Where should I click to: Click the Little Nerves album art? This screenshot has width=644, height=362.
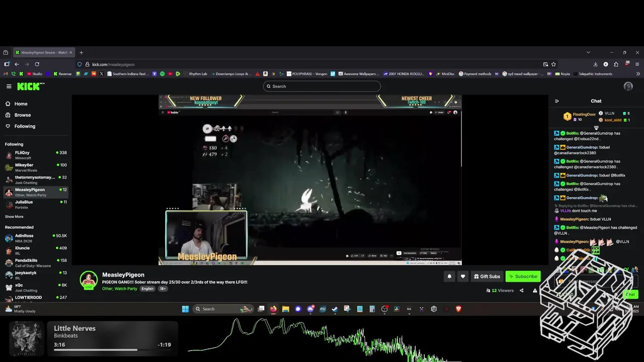[26, 339]
